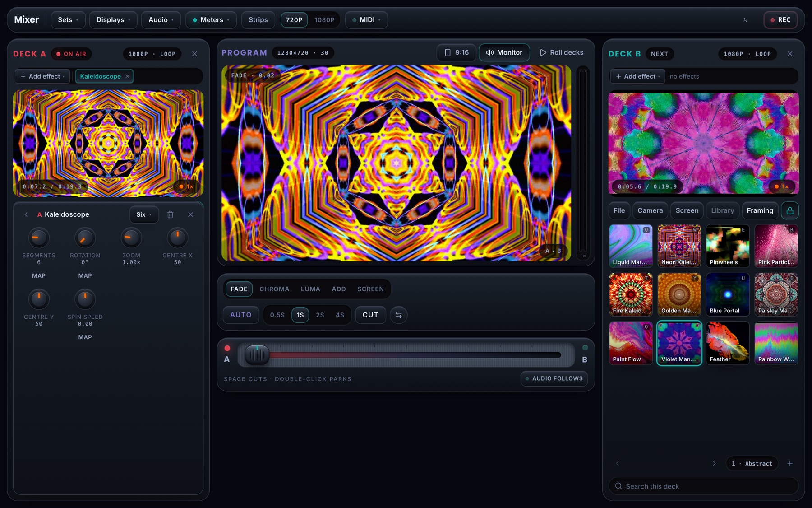Click the crossfader handle
Image resolution: width=812 pixels, height=508 pixels.
coord(257,355)
